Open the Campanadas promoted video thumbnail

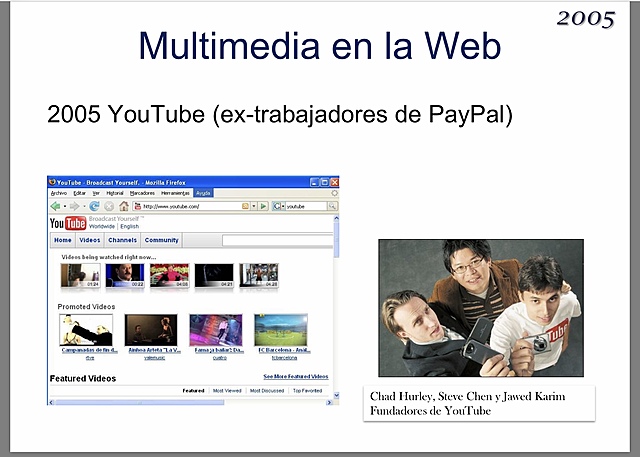click(x=86, y=330)
